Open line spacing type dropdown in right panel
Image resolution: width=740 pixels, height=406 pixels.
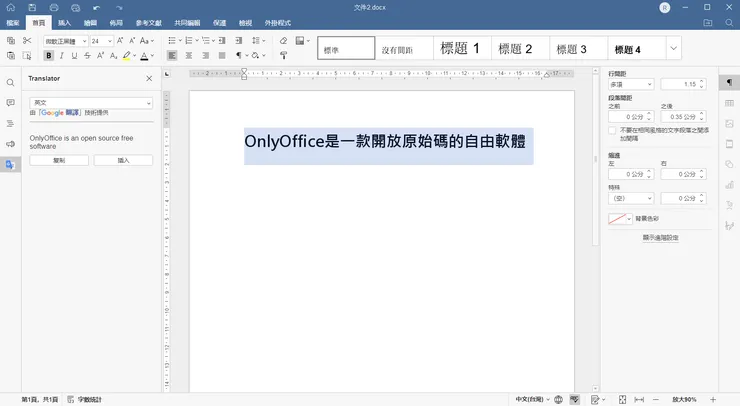tap(631, 85)
